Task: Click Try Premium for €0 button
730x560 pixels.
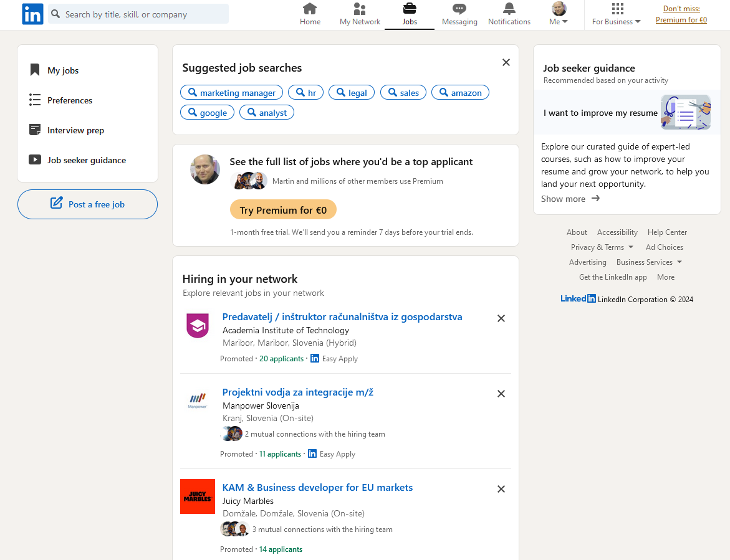Action: [283, 210]
